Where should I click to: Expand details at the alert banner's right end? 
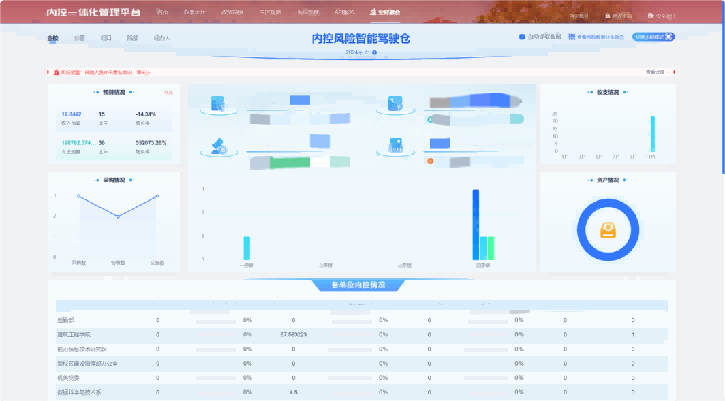655,72
